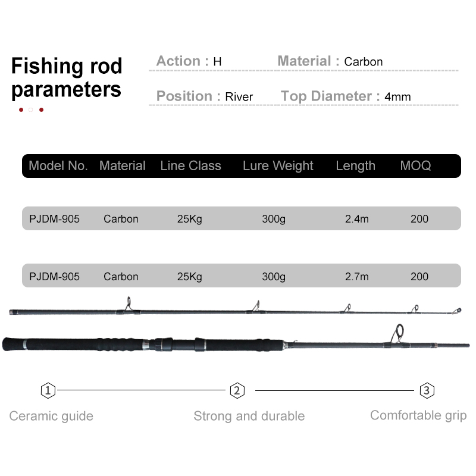The image size is (476, 476).
Task: Select the row with 2.7m length
Action: pyautogui.click(x=242, y=275)
